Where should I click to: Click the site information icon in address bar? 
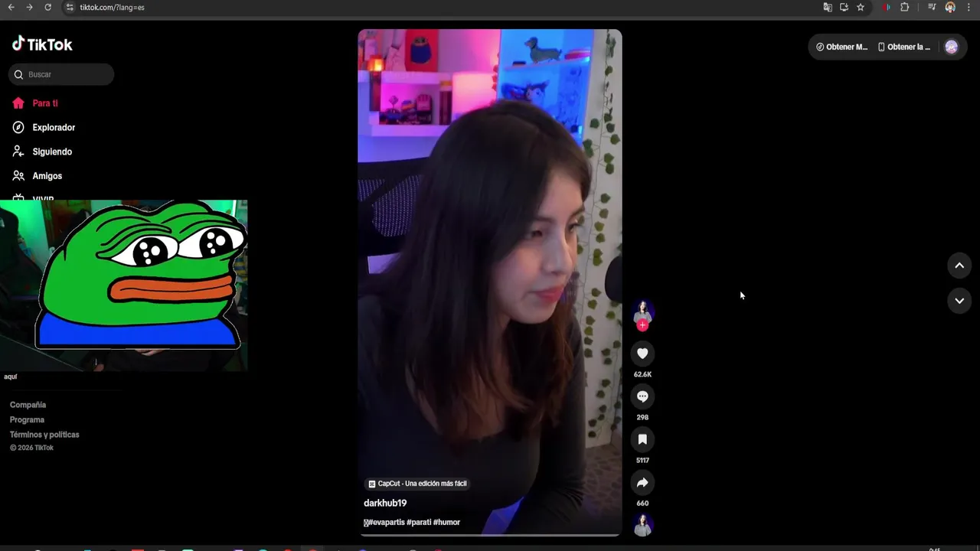coord(70,7)
